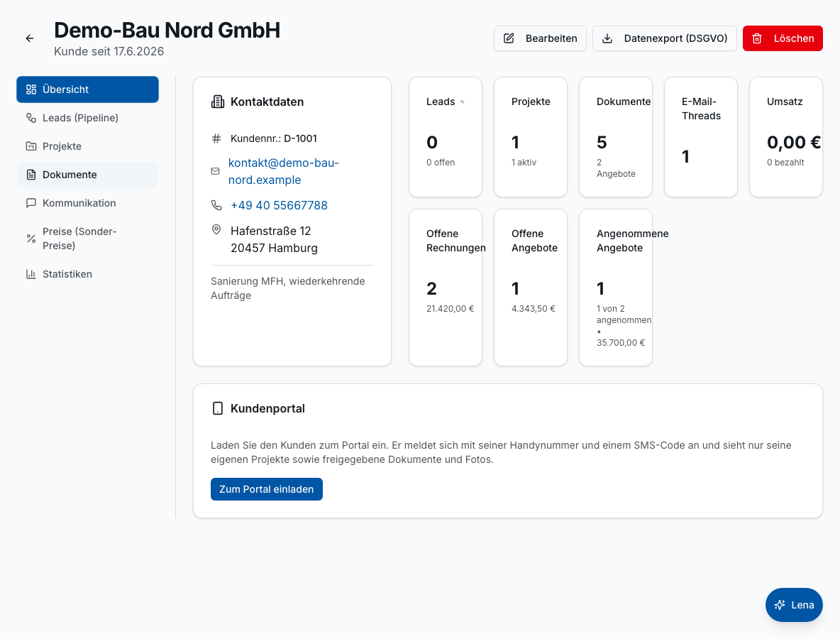The width and height of the screenshot is (840, 639).
Task: Click the Kundenportal tablet icon
Action: (218, 408)
